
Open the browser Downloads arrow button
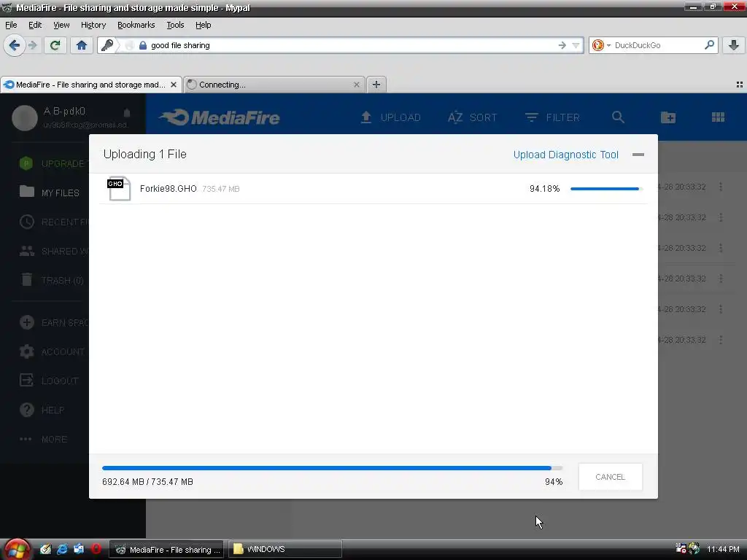(x=734, y=45)
